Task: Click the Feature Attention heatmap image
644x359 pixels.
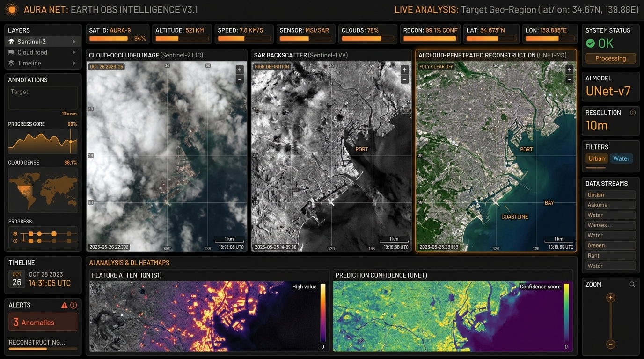Action: [x=210, y=316]
